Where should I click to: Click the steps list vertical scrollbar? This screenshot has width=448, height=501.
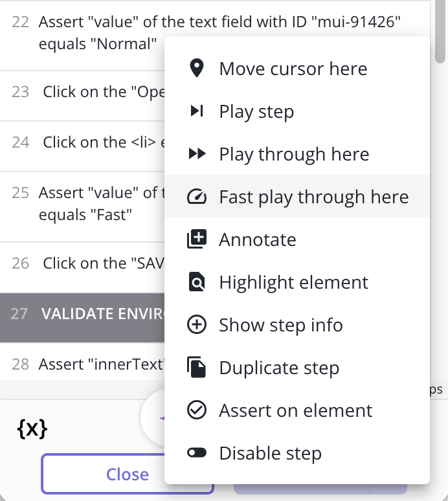[x=440, y=32]
